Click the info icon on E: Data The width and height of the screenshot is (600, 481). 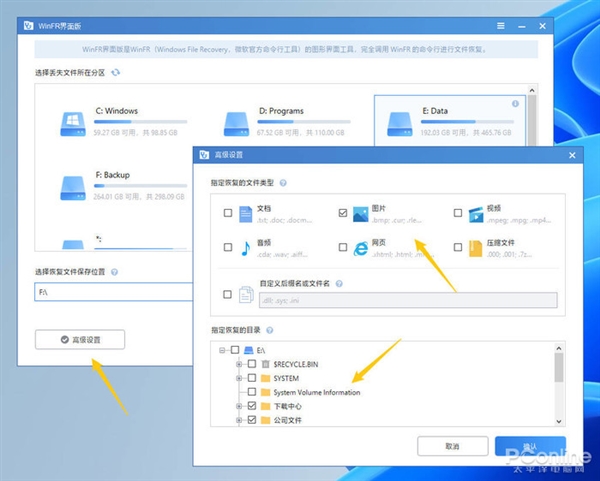point(515,104)
